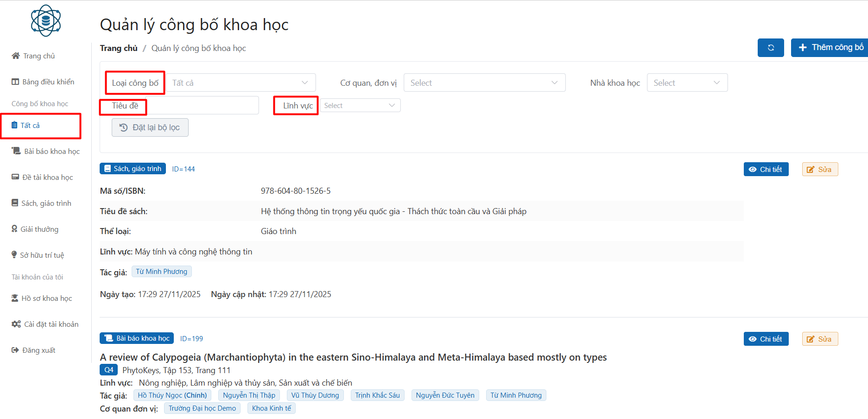Open the Nhà khoa học dropdown
Screen dimensions: 868x419
pos(687,83)
